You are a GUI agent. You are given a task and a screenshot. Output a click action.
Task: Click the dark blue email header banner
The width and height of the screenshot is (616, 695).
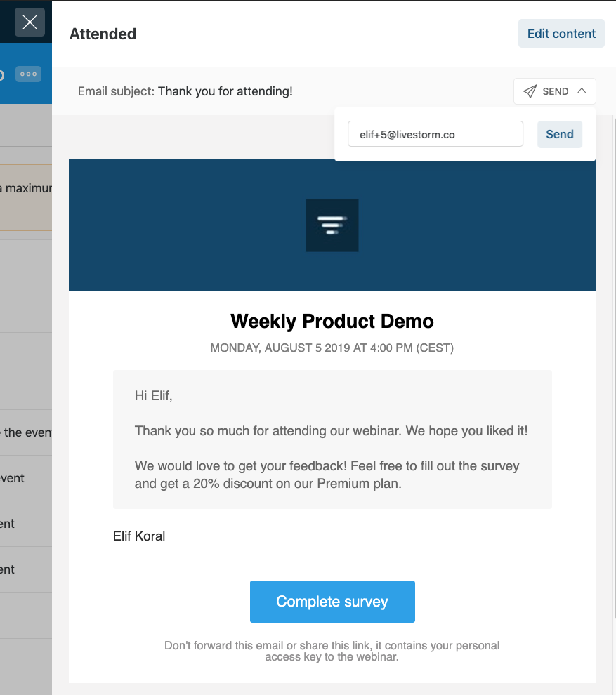pyautogui.click(x=332, y=225)
